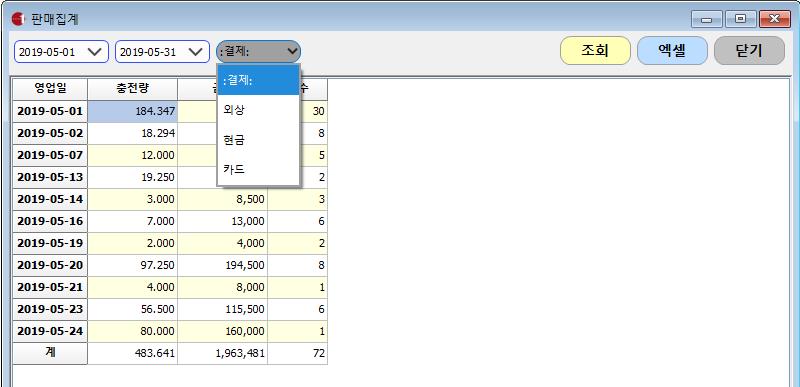The image size is (800, 387).
Task: Click the 영업일 column header
Action: [50, 89]
